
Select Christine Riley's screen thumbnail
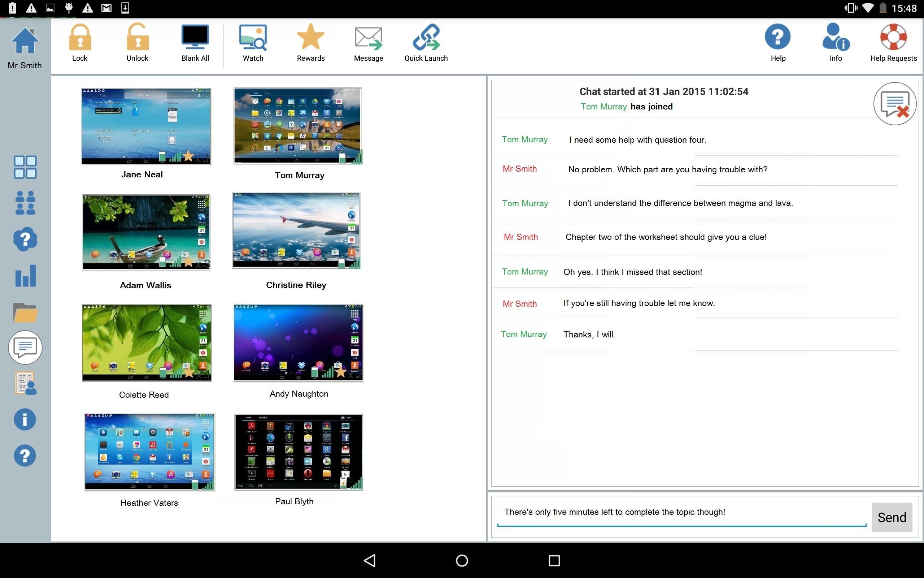point(296,230)
